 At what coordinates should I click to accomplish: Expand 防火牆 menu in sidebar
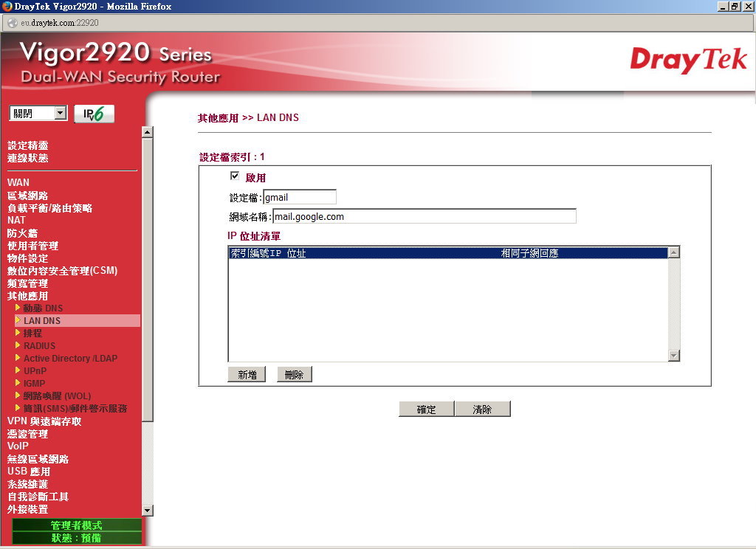click(x=23, y=232)
